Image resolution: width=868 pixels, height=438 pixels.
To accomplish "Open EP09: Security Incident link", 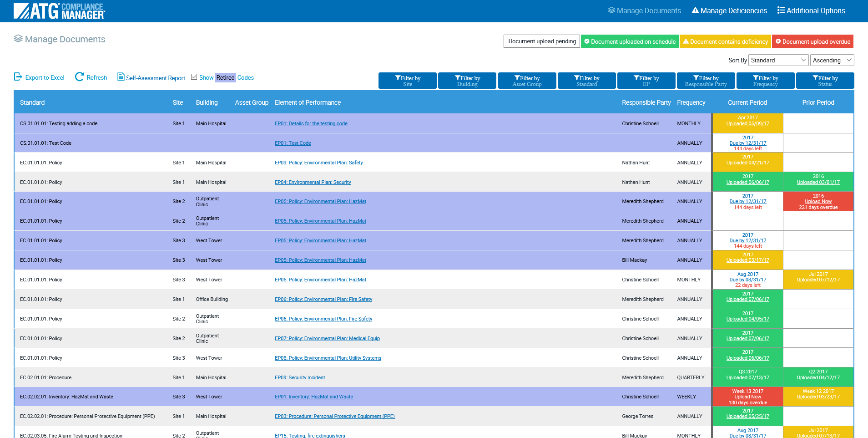I will coord(300,377).
